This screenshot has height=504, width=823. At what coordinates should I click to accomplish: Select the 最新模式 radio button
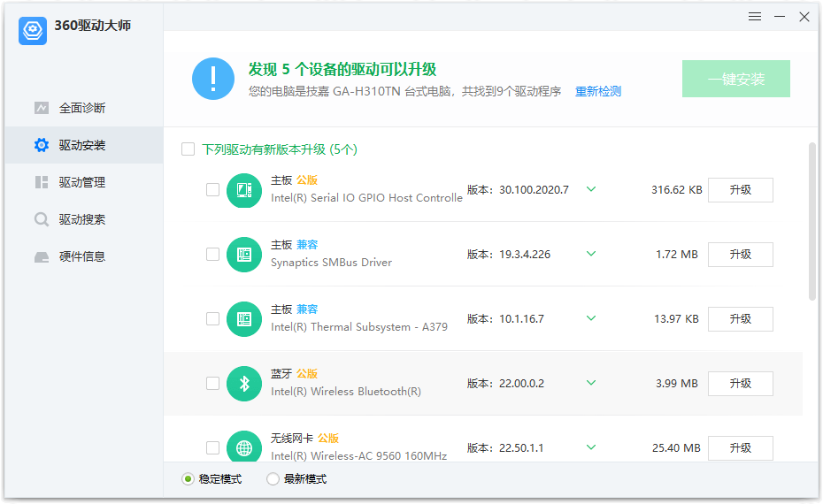[x=273, y=479]
